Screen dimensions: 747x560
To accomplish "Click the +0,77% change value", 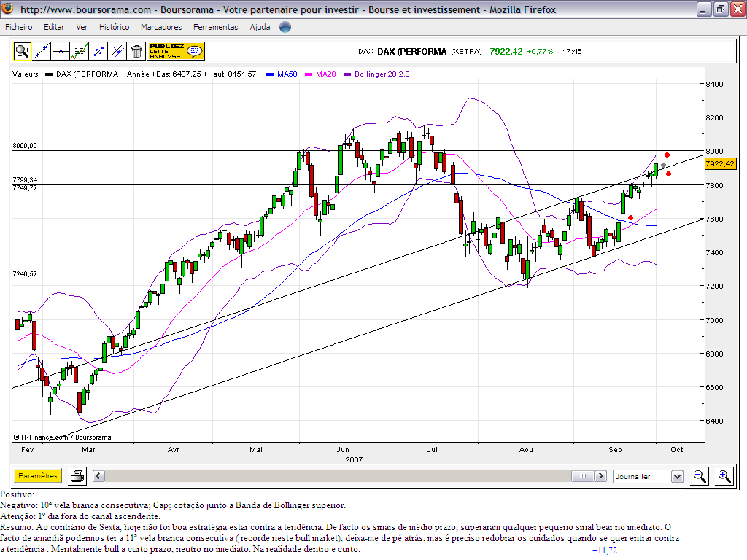I will pyautogui.click(x=540, y=52).
